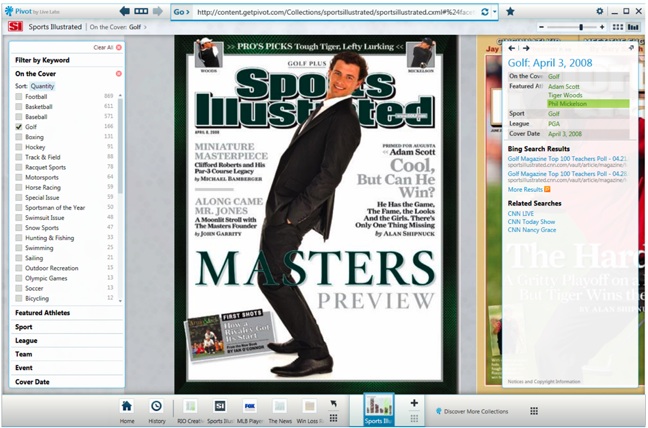Collapse the On the Cover section
The image size is (648, 428).
pos(36,74)
